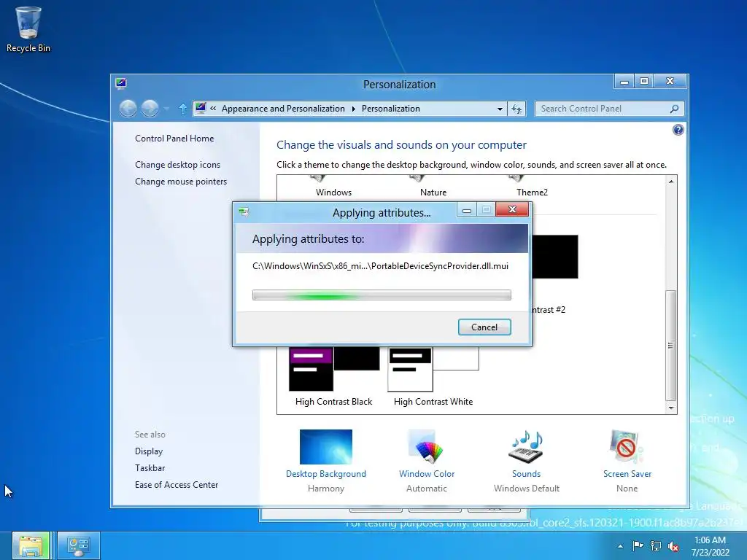Open File Explorer from the taskbar
This screenshot has width=747, height=560.
click(31, 545)
